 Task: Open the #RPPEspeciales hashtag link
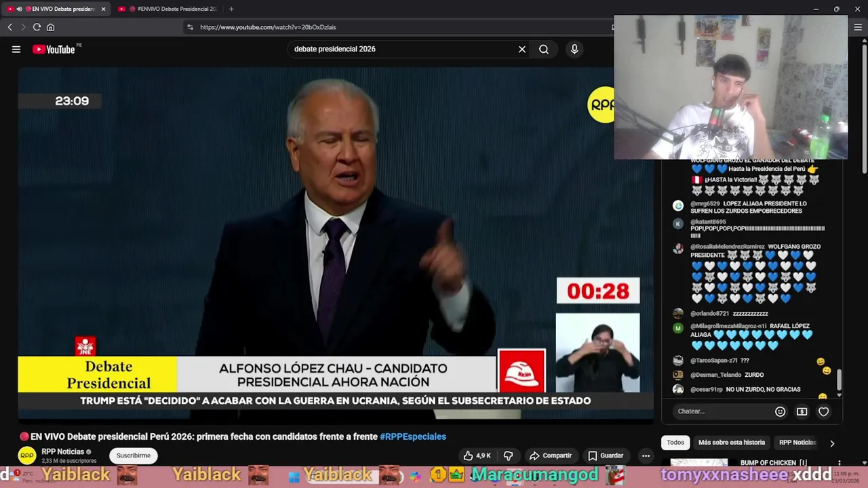tap(413, 436)
